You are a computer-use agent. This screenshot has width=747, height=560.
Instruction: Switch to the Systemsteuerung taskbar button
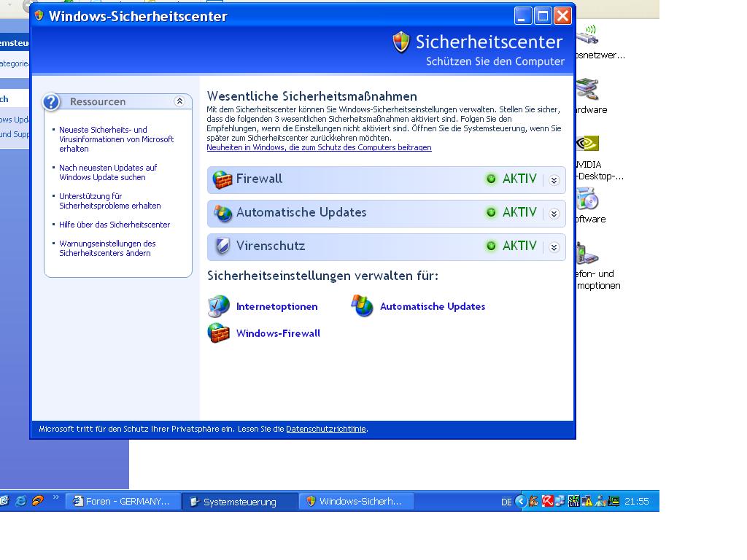click(x=240, y=502)
